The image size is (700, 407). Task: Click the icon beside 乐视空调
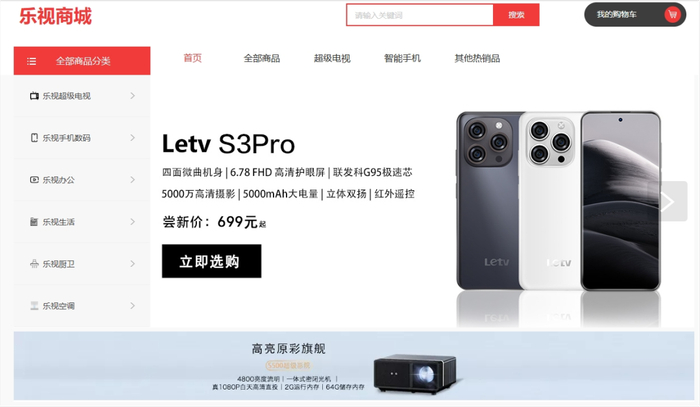(34, 306)
